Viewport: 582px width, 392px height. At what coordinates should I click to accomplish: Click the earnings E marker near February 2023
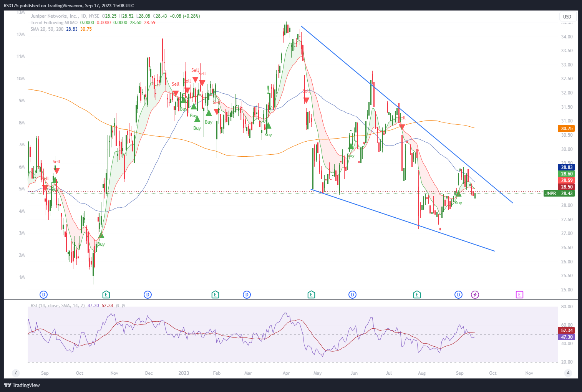click(x=215, y=295)
